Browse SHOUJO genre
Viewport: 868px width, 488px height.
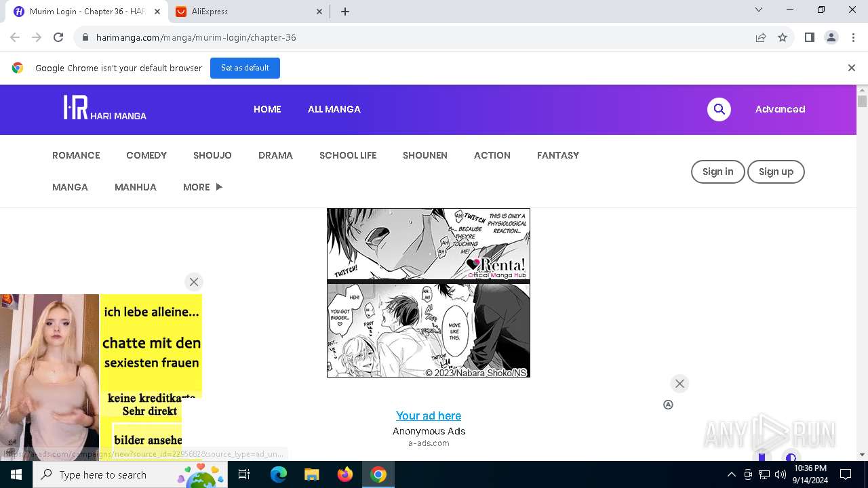[212, 155]
